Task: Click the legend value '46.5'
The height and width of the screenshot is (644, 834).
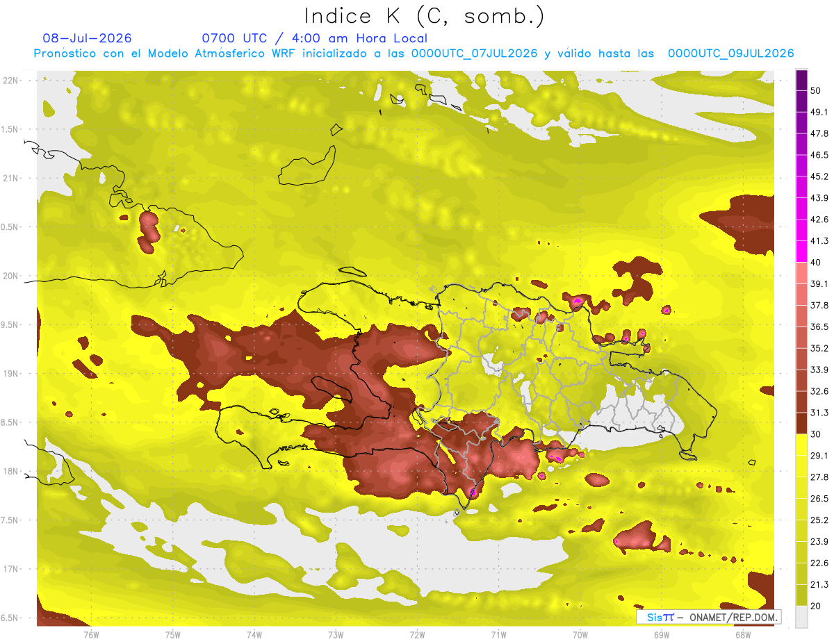Action: tap(819, 155)
